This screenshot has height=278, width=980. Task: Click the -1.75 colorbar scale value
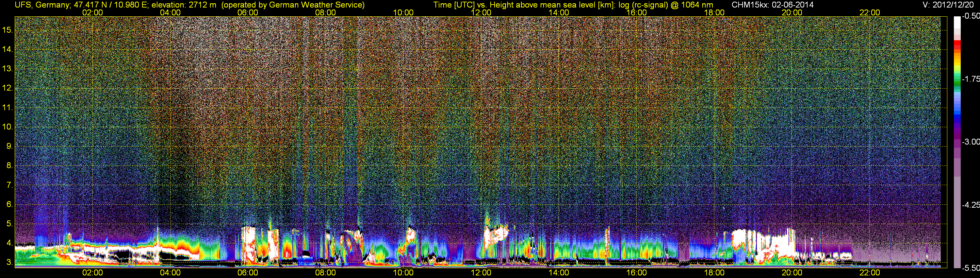point(971,79)
